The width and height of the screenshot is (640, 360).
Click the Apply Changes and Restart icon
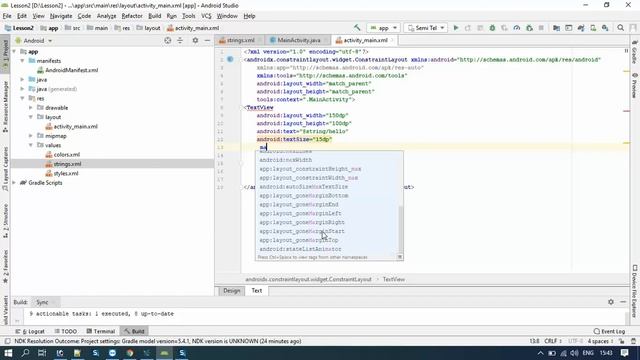pos(468,28)
